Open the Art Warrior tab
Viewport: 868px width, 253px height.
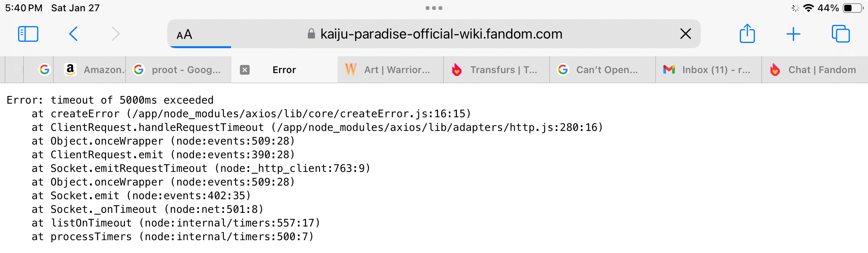click(390, 70)
